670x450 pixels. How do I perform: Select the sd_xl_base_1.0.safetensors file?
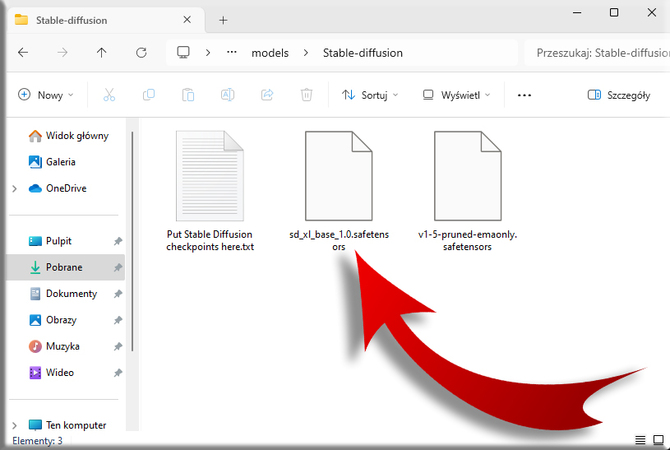[339, 191]
